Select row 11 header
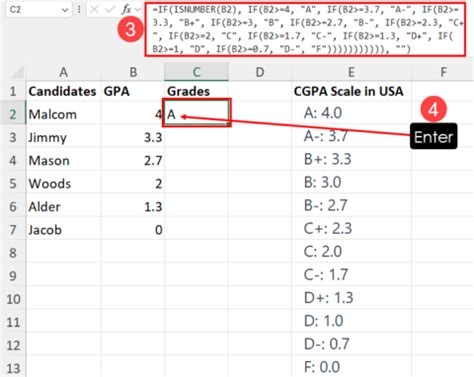474x377 pixels. point(13,322)
